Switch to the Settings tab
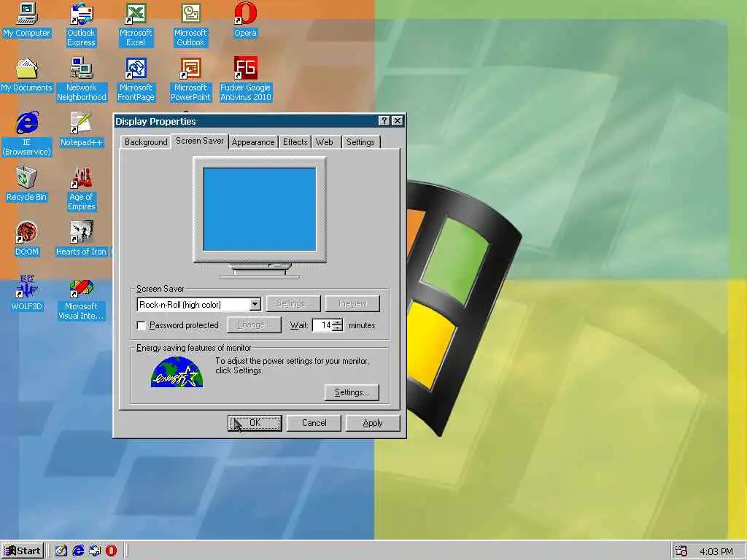The height and width of the screenshot is (560, 747). point(360,142)
